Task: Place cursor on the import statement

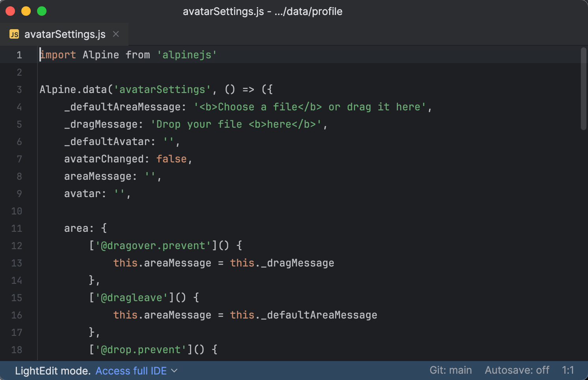Action: (58, 55)
